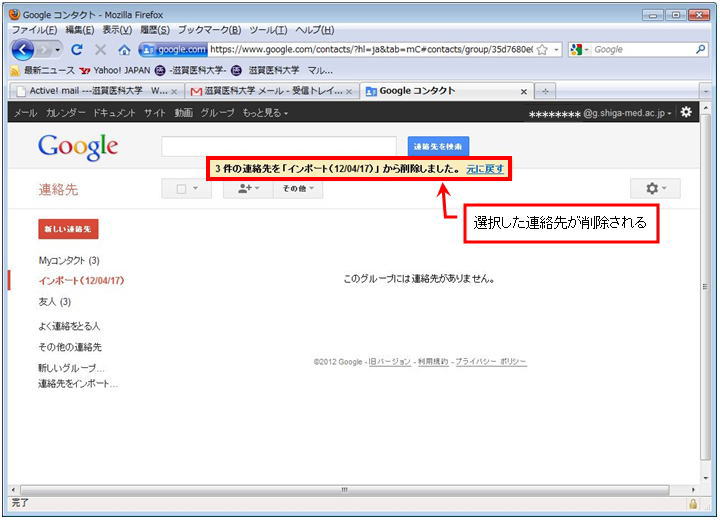This screenshot has height=521, width=720.
Task: Close the Active! mail tab
Action: pos(174,92)
